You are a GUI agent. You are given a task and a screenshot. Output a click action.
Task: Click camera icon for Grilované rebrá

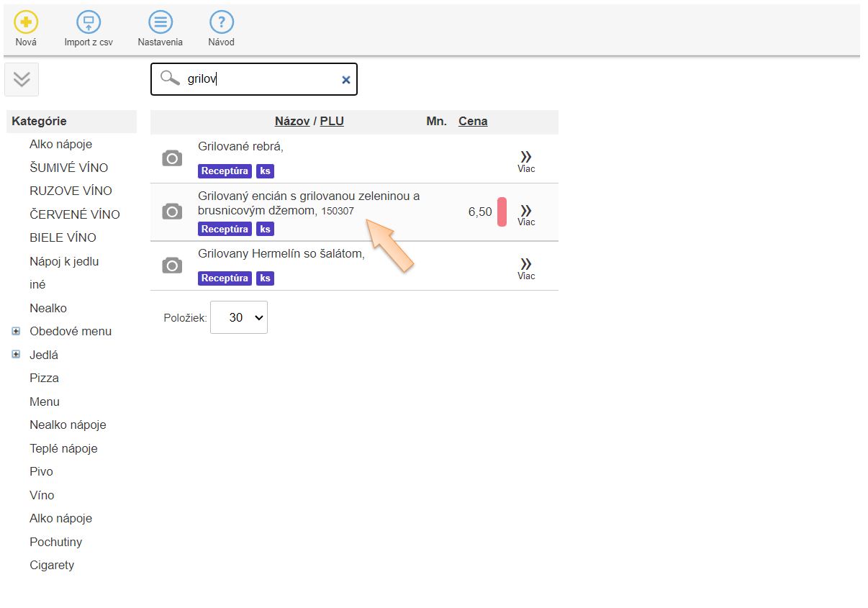(x=172, y=158)
